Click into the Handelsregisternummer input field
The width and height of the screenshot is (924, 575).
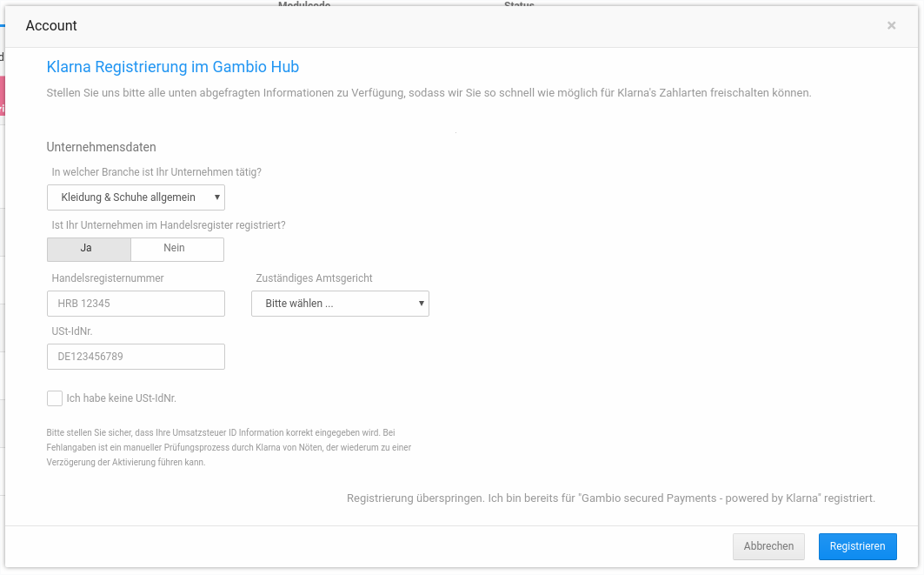[x=136, y=303]
